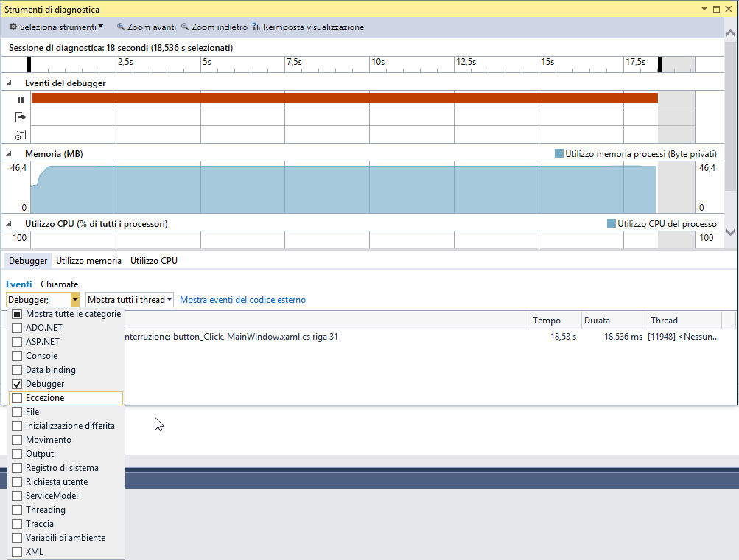
Task: Click the Zoom avanti magnifier icon
Action: pyautogui.click(x=121, y=27)
